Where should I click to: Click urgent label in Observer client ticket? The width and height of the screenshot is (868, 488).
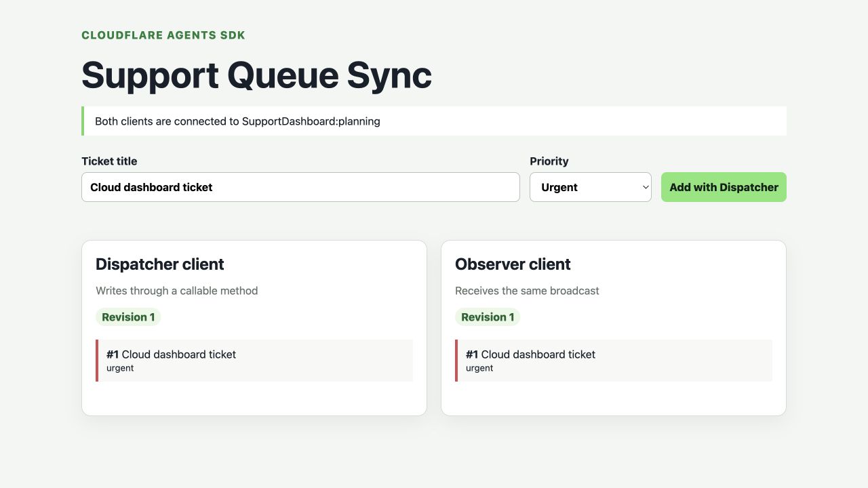coord(479,368)
